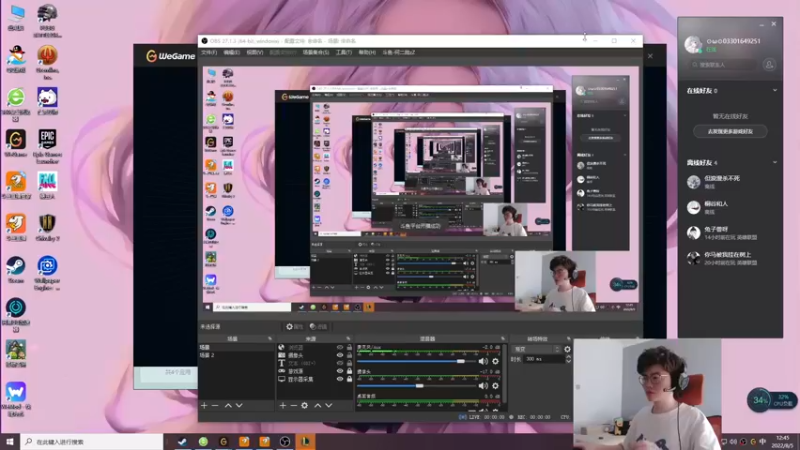Pop out the Audio Mixer dock panel
Viewport: 800px width, 450px height.
coord(503,339)
